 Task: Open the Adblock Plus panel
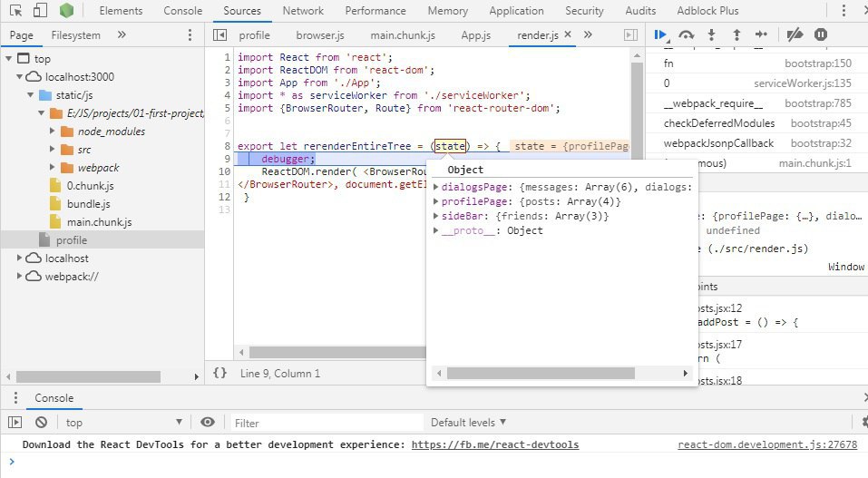[707, 11]
